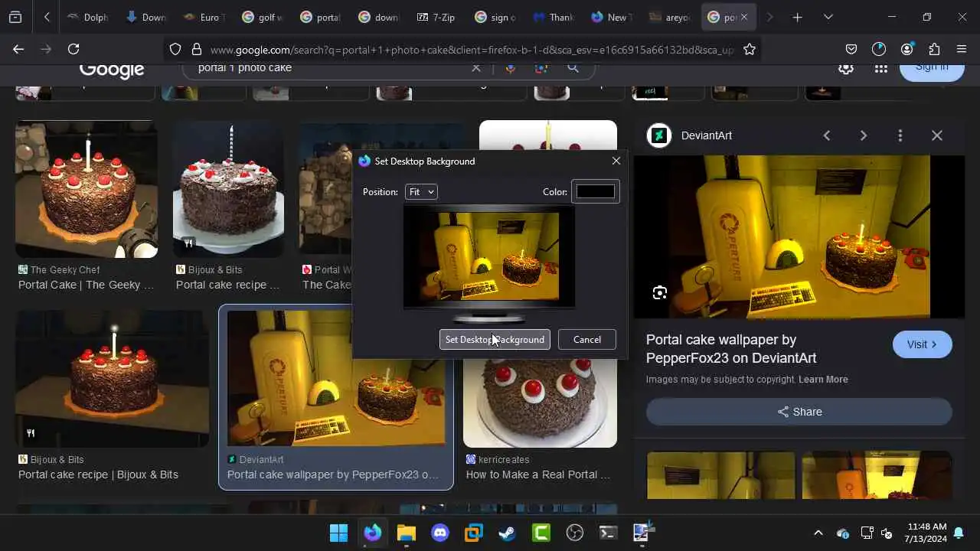Open Google quick settings gear icon

pos(846,68)
